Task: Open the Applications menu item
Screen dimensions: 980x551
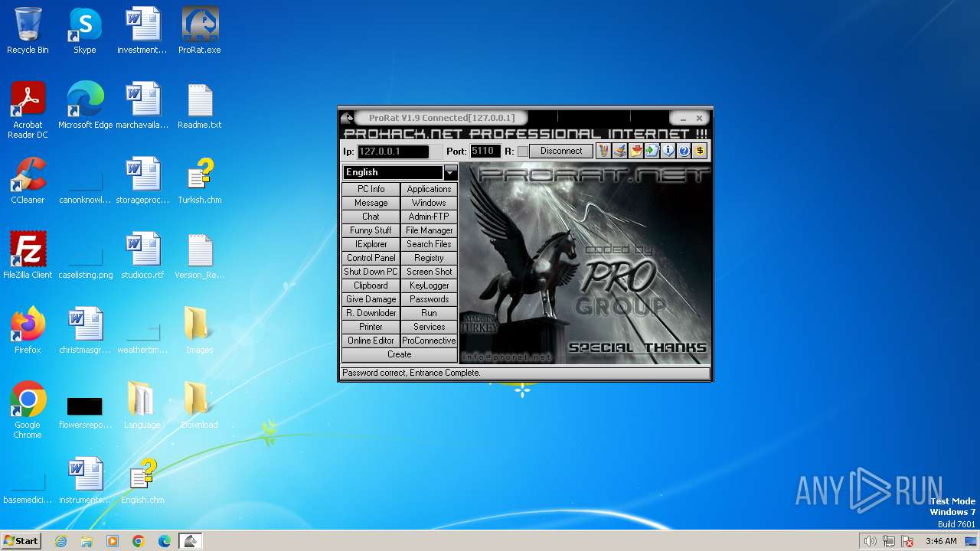Action: point(429,189)
